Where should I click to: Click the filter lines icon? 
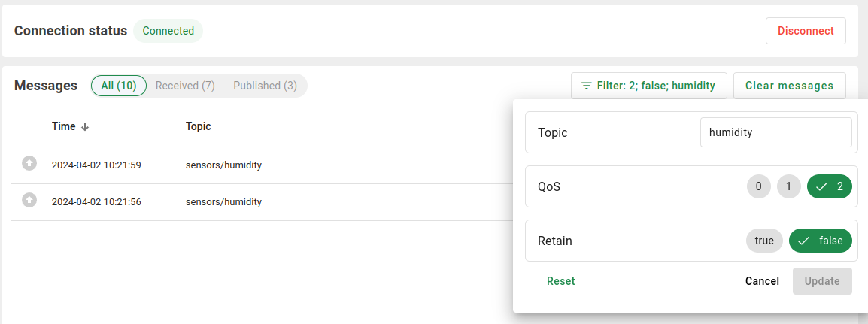[x=586, y=86]
